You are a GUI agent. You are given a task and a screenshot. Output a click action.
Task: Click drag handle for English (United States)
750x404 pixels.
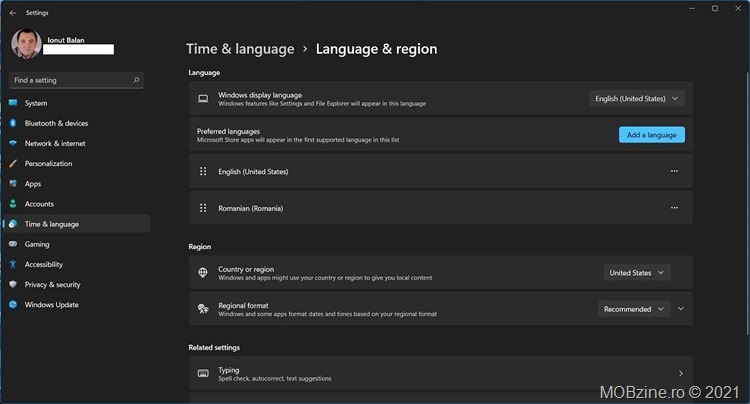coord(203,171)
